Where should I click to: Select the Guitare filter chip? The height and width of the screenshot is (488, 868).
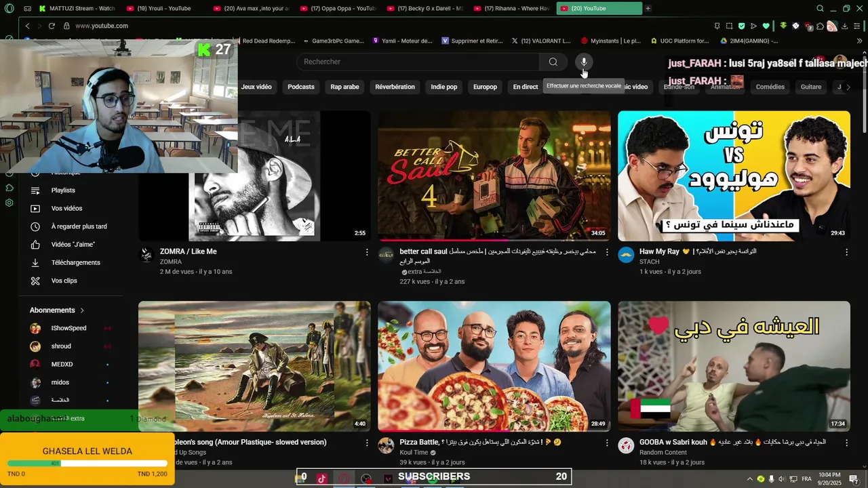pyautogui.click(x=811, y=87)
